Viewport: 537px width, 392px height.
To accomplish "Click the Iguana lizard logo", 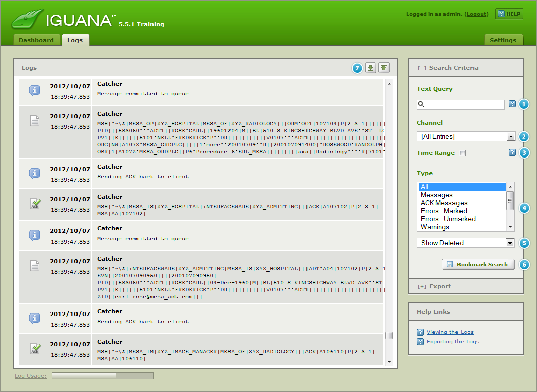I will coord(27,20).
